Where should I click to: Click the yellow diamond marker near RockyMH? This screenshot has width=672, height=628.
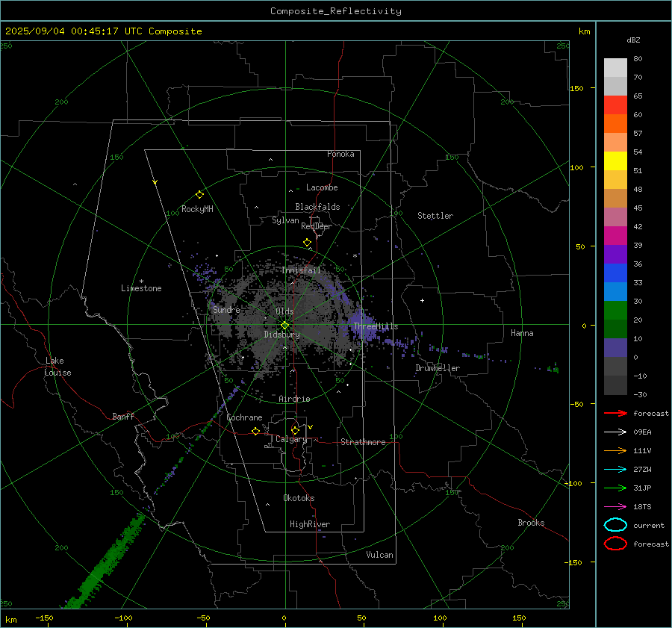199,195
